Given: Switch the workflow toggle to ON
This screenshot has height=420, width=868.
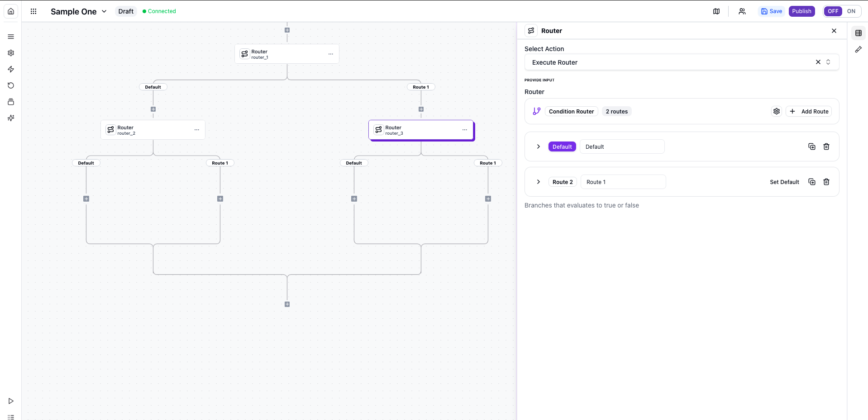Looking at the screenshot, I should (851, 11).
